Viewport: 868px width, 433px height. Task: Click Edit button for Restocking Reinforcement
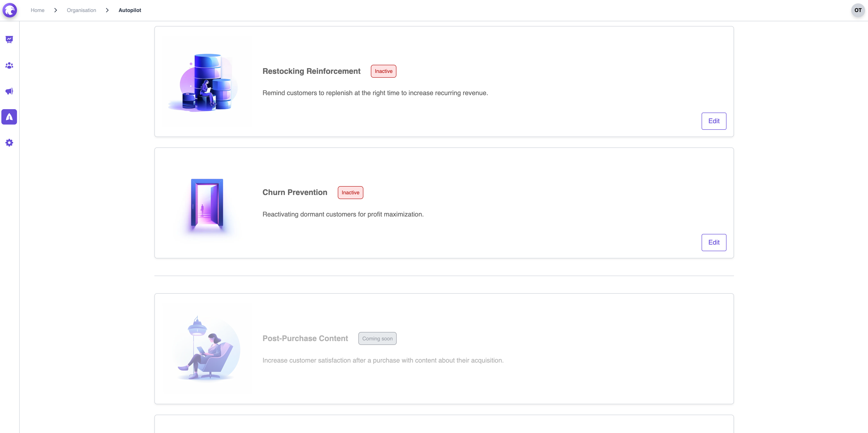[714, 121]
